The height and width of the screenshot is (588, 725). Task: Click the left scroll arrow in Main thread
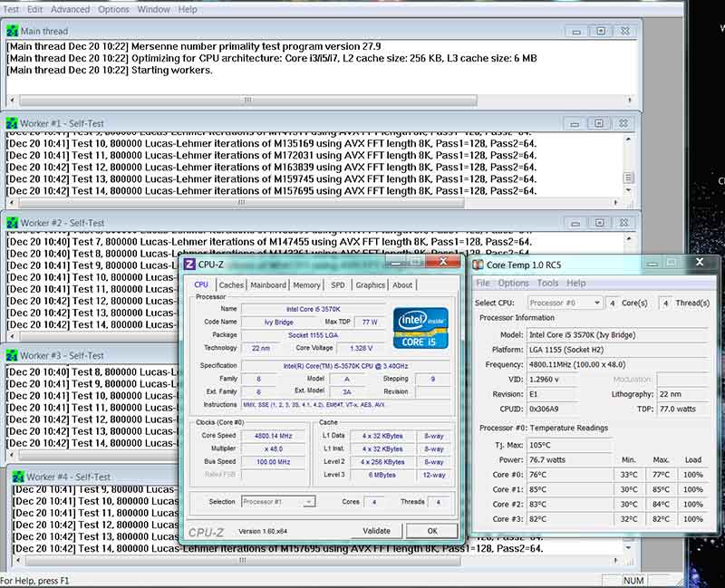click(12, 100)
